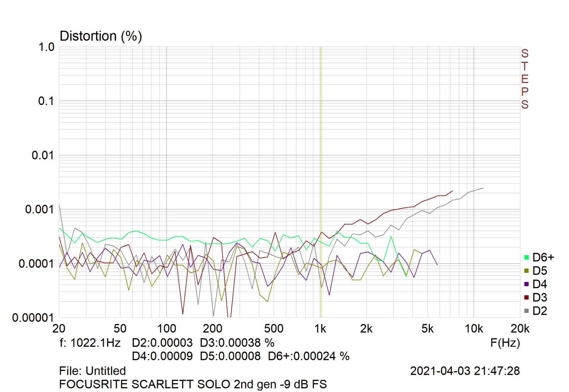Click the "F(Hz)" axis label
Viewport: 569px width, 392px height.
505,343
